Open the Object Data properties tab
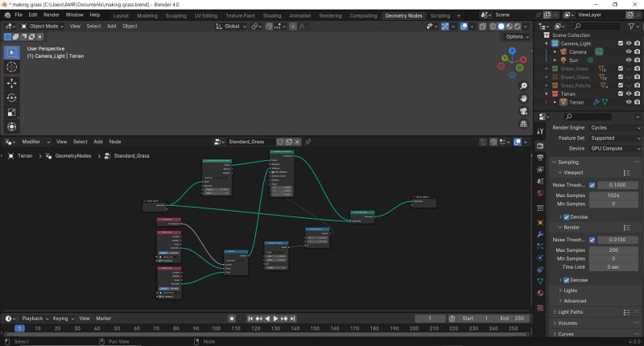This screenshot has width=644, height=346. click(540, 281)
